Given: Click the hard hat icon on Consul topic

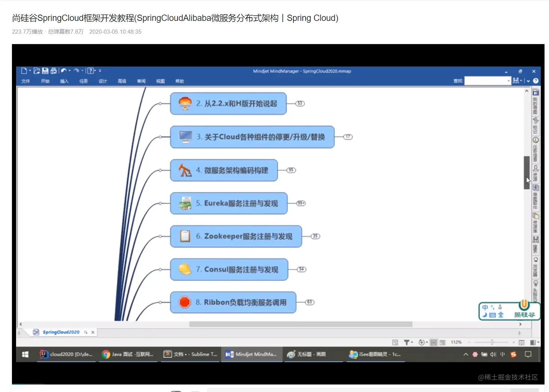Looking at the screenshot, I should click(185, 269).
